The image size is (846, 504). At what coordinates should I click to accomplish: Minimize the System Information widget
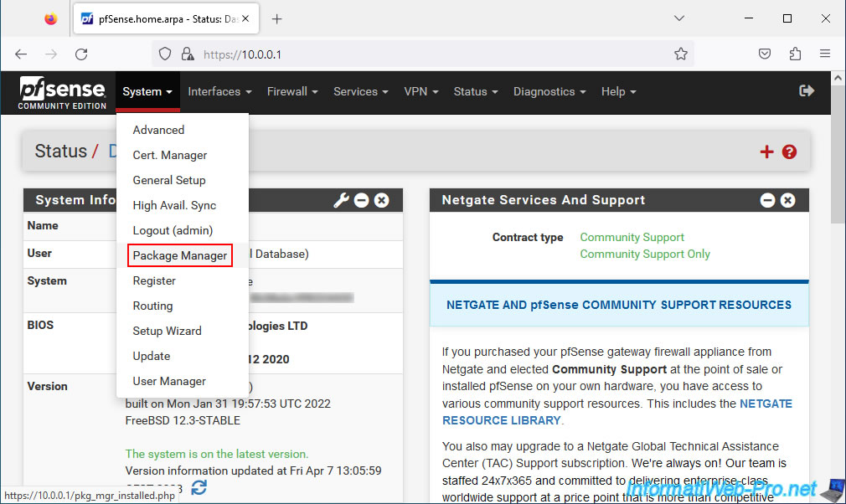[362, 201]
